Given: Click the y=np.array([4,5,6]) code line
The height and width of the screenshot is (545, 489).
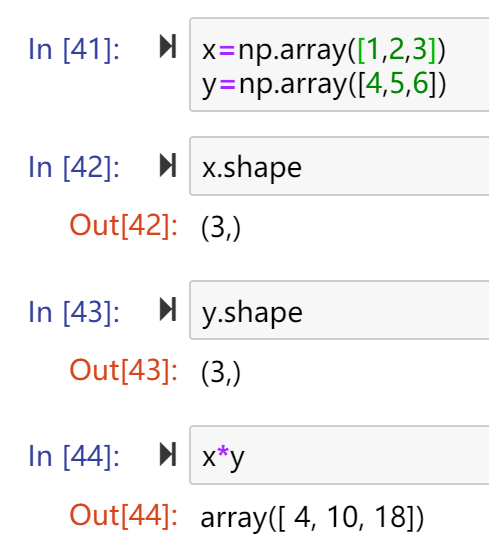Looking at the screenshot, I should pos(324,84).
